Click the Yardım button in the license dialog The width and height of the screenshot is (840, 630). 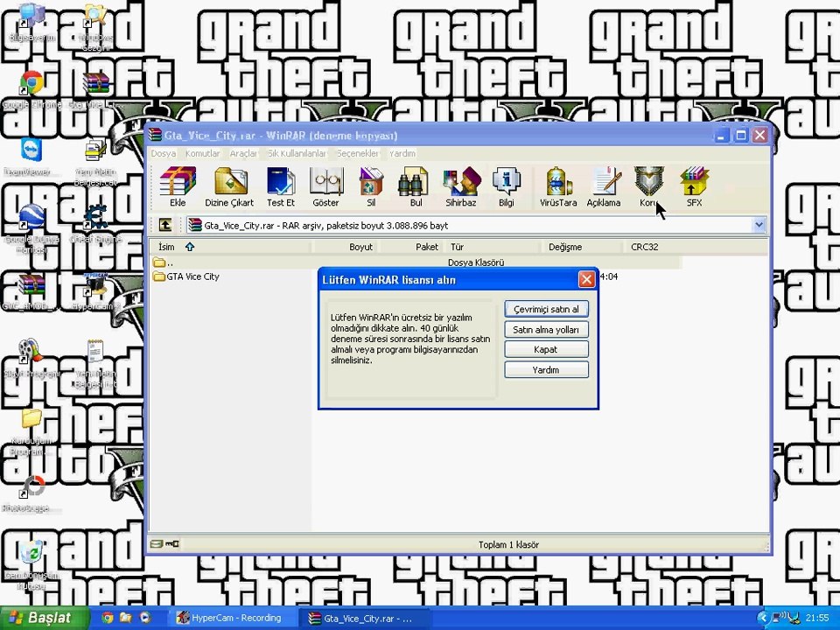click(546, 369)
